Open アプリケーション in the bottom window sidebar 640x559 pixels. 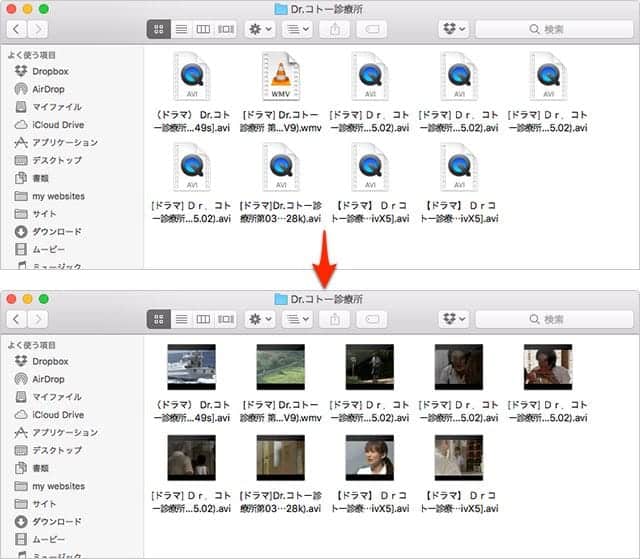tap(56, 433)
